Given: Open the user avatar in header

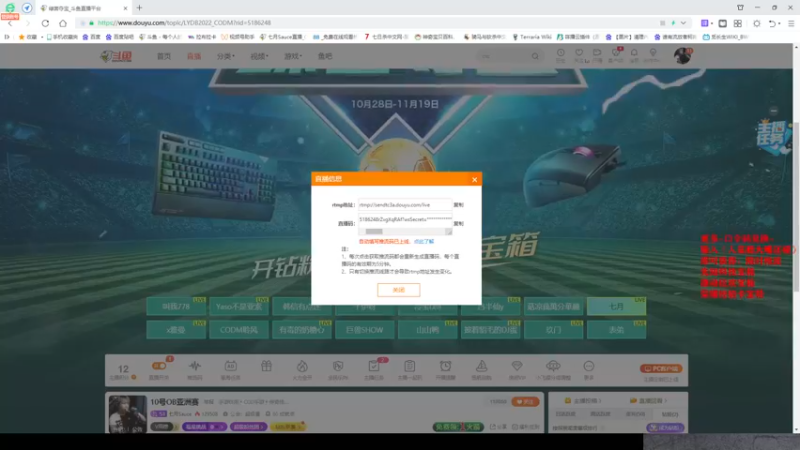Looking at the screenshot, I should pyautogui.click(x=682, y=56).
